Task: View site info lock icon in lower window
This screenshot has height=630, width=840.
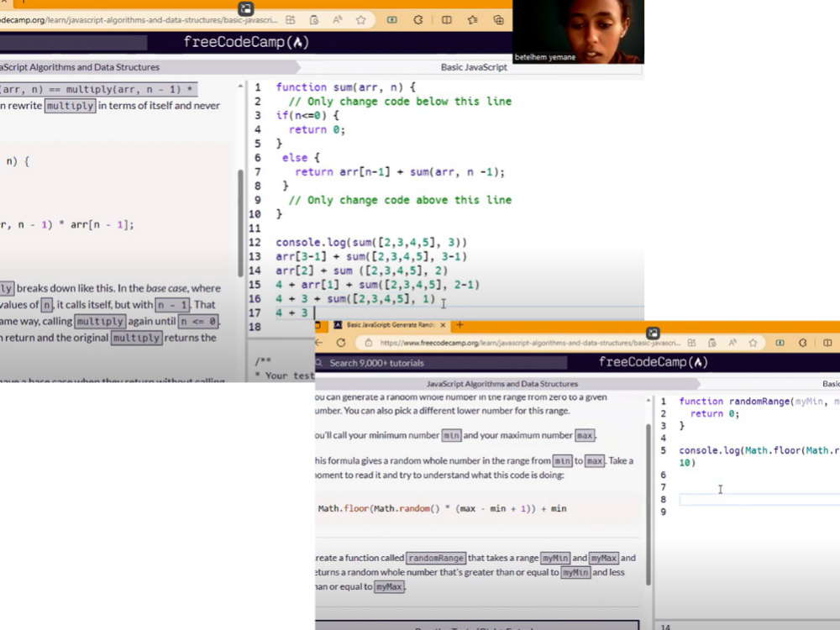Action: pos(368,343)
